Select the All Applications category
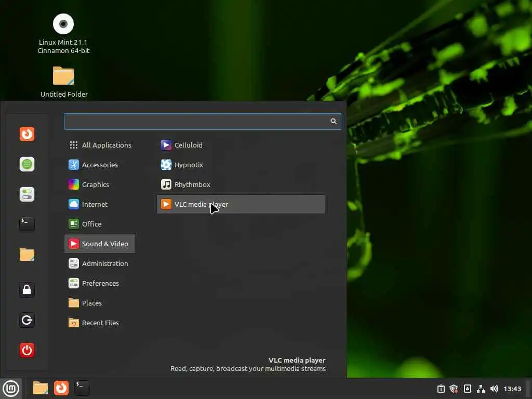The height and width of the screenshot is (399, 532). pos(100,145)
